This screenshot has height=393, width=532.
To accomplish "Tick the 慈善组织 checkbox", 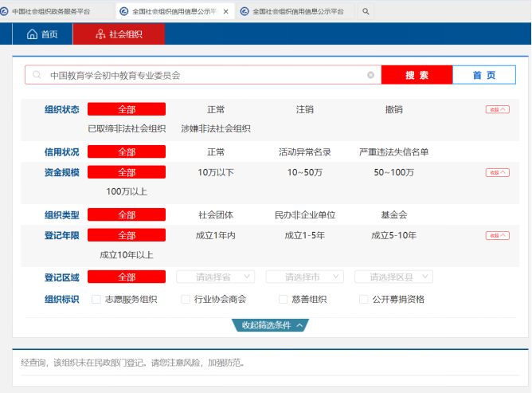I will [283, 300].
